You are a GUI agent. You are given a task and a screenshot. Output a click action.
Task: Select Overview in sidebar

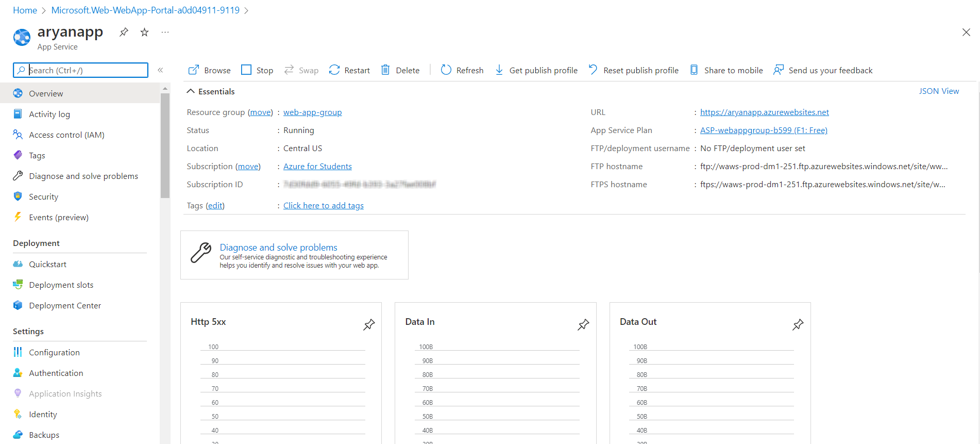pos(80,93)
